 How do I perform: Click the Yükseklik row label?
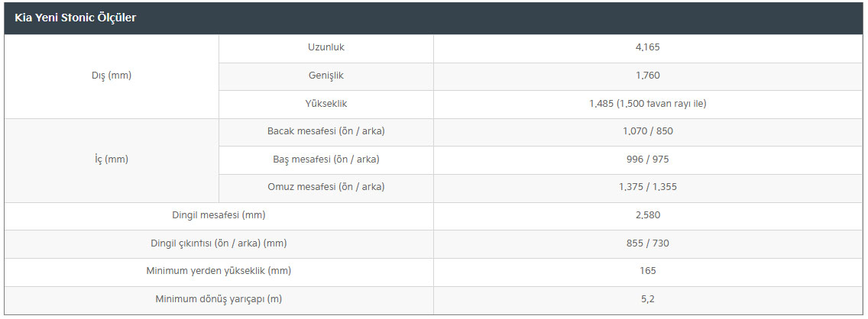pos(325,103)
